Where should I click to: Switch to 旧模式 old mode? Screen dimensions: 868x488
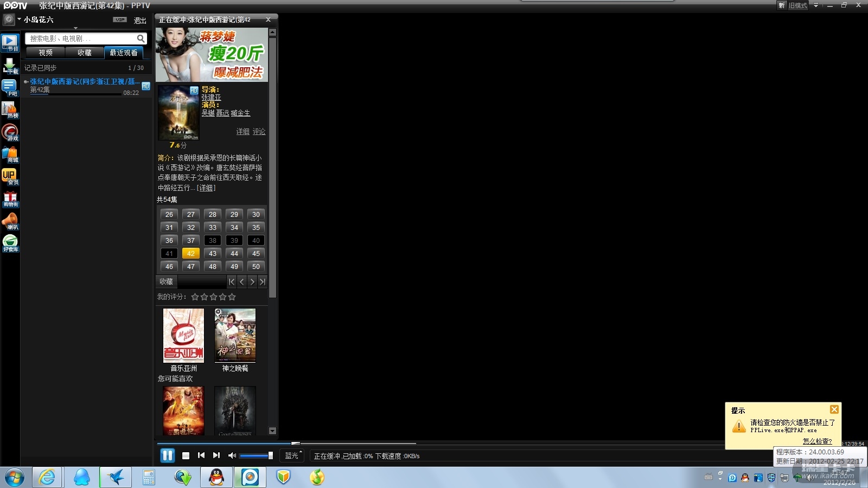click(x=797, y=5)
